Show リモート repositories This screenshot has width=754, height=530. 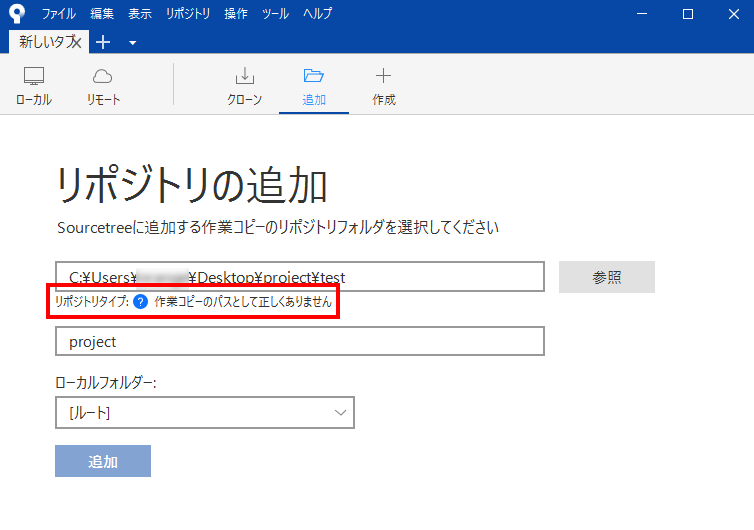tap(103, 87)
